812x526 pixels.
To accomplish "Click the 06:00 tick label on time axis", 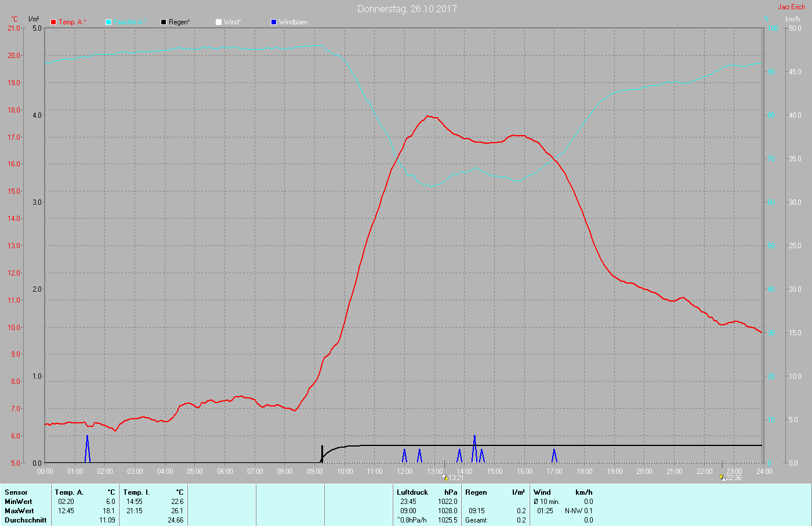I will click(x=225, y=471).
